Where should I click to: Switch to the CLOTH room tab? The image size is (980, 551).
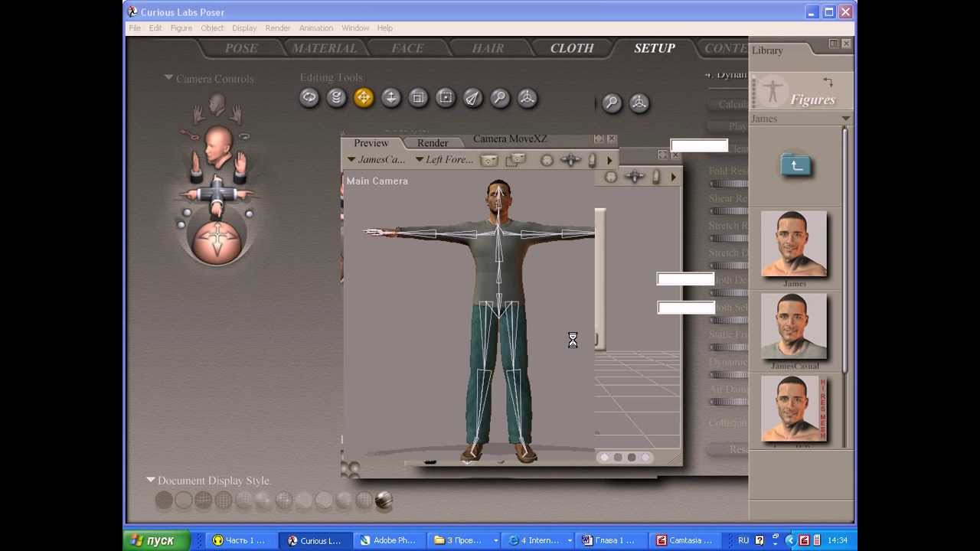[x=572, y=48]
